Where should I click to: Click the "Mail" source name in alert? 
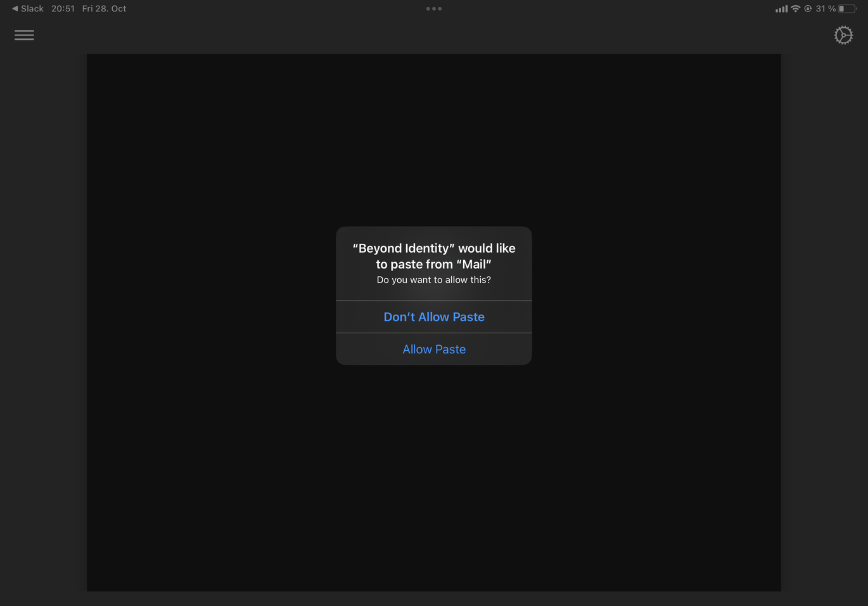coord(473,264)
